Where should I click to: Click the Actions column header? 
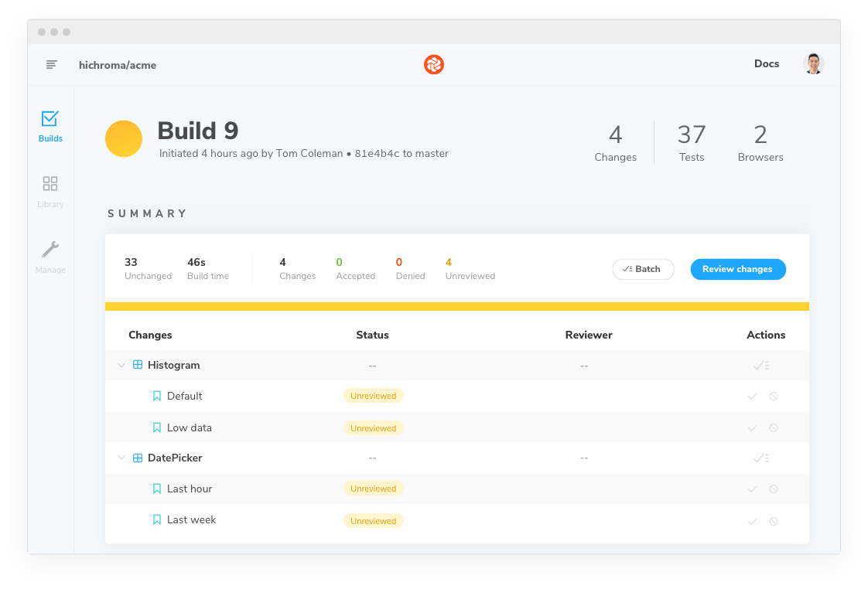(x=766, y=335)
